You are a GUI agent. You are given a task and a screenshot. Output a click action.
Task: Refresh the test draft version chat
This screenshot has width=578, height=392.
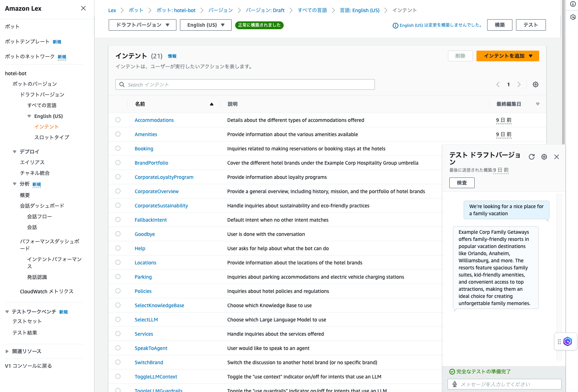click(532, 157)
